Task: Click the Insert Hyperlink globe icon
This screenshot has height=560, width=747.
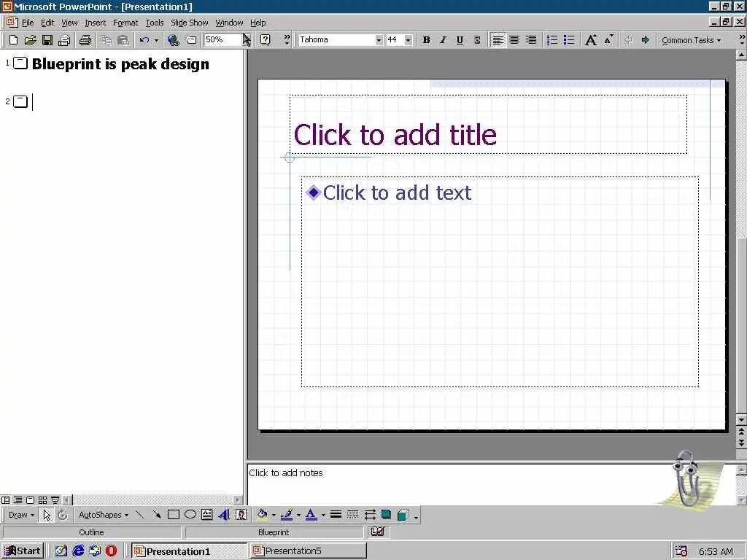Action: pos(174,40)
